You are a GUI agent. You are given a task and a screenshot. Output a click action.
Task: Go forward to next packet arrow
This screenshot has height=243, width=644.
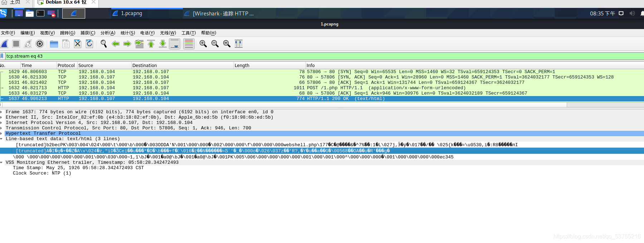pyautogui.click(x=127, y=44)
